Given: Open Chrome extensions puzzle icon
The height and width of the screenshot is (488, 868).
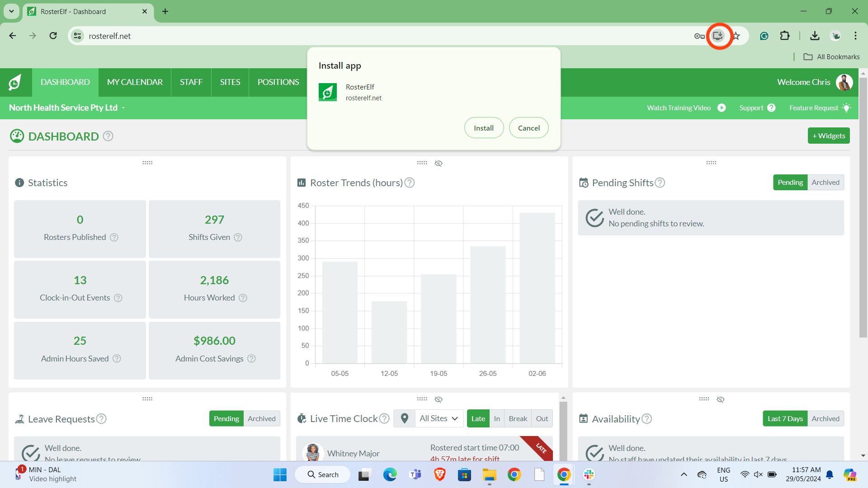Looking at the screenshot, I should tap(785, 36).
